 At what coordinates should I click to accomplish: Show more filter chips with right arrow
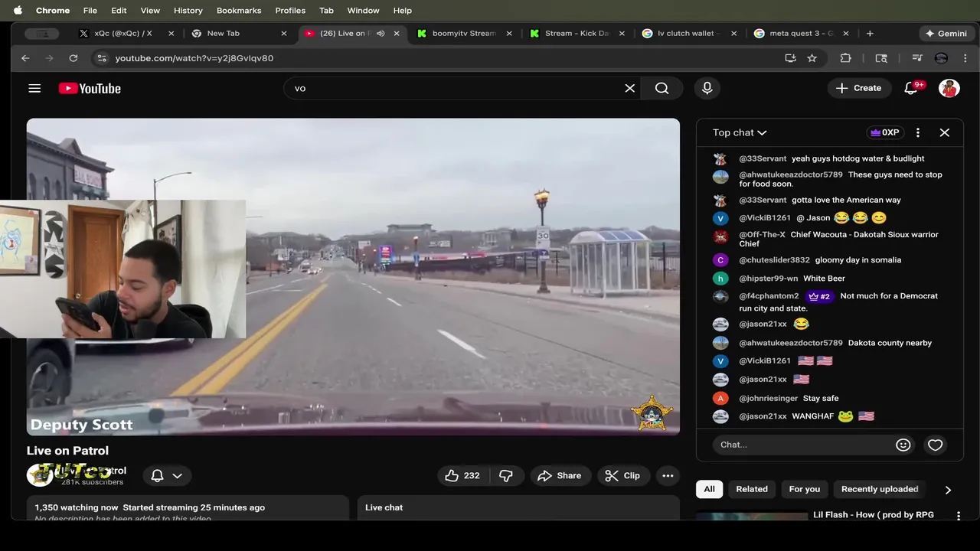coord(948,490)
